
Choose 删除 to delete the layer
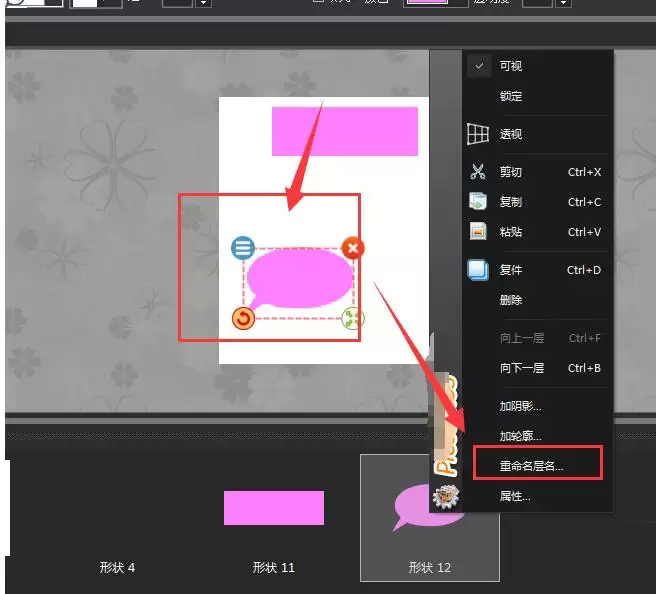510,300
